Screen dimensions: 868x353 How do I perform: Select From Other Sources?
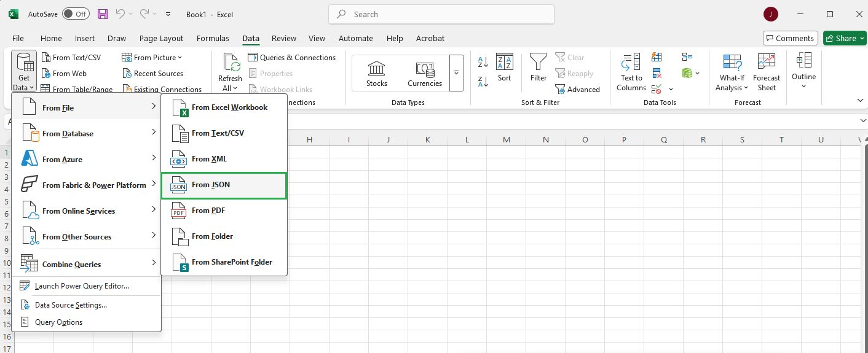86,236
